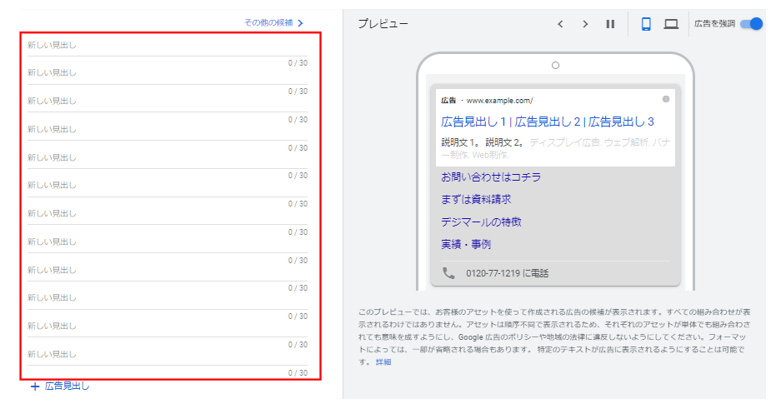
Task: Show the previous ad preview
Action: (x=560, y=24)
